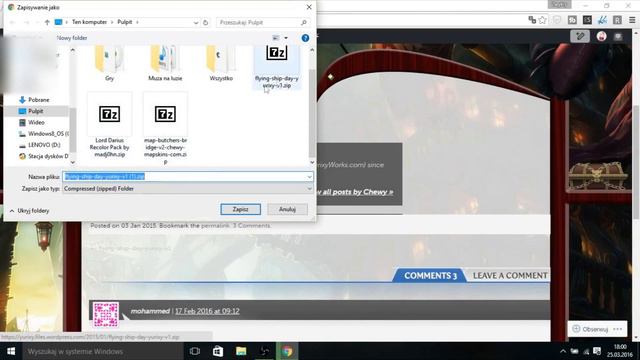Open Chrome from the taskbar
The image size is (640, 360).
pos(287,351)
